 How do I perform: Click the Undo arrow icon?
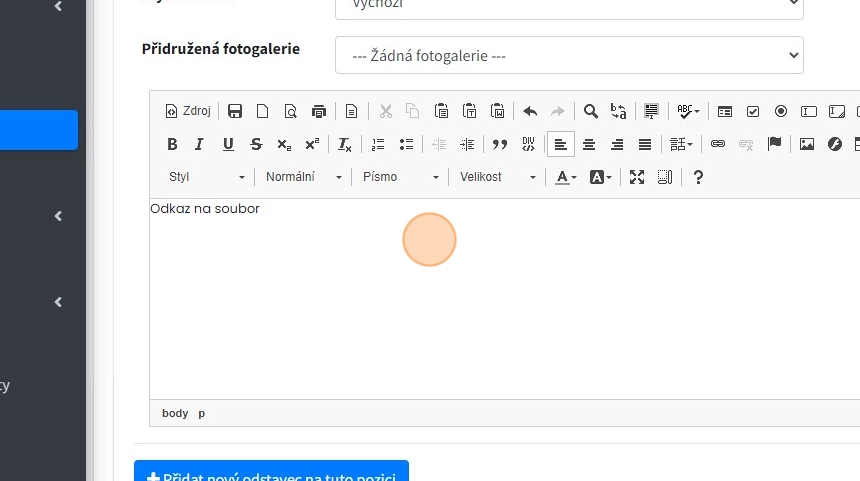530,111
